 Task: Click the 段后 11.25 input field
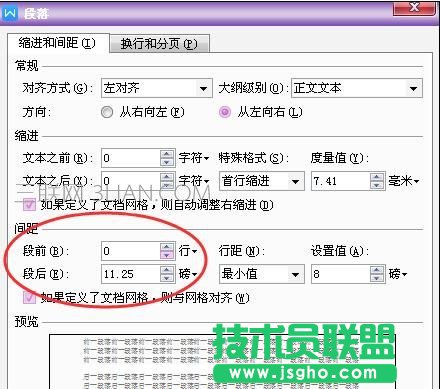coord(131,274)
